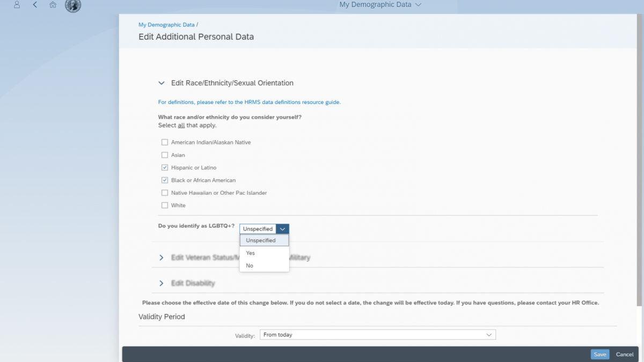Viewport: 644px width, 362px height.
Task: Click the Washington state seal logo
Action: click(x=73, y=6)
